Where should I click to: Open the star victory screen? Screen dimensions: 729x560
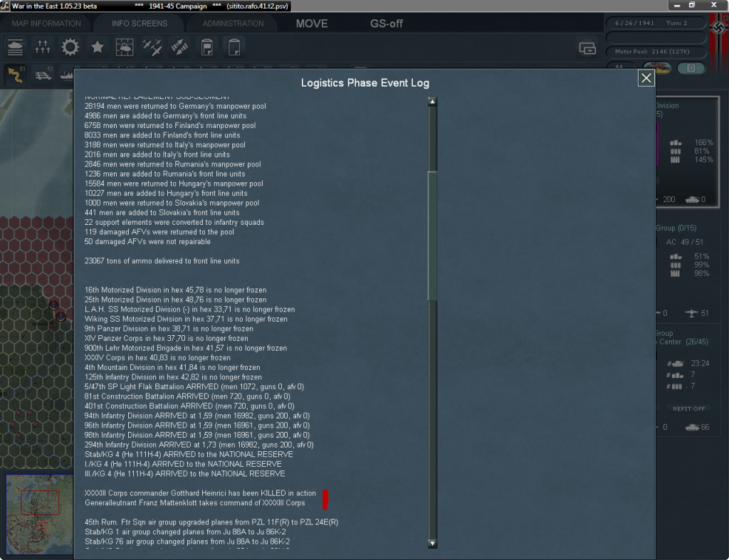pos(98,48)
